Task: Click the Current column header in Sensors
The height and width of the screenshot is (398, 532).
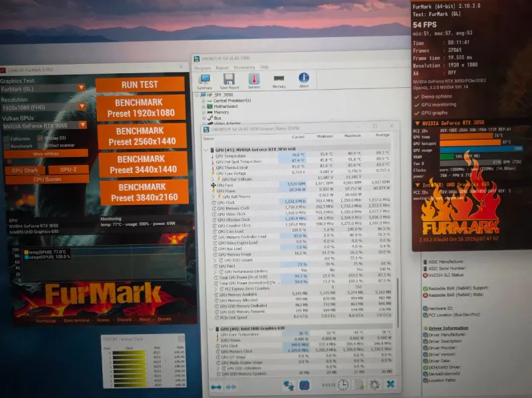Action: pos(298,137)
